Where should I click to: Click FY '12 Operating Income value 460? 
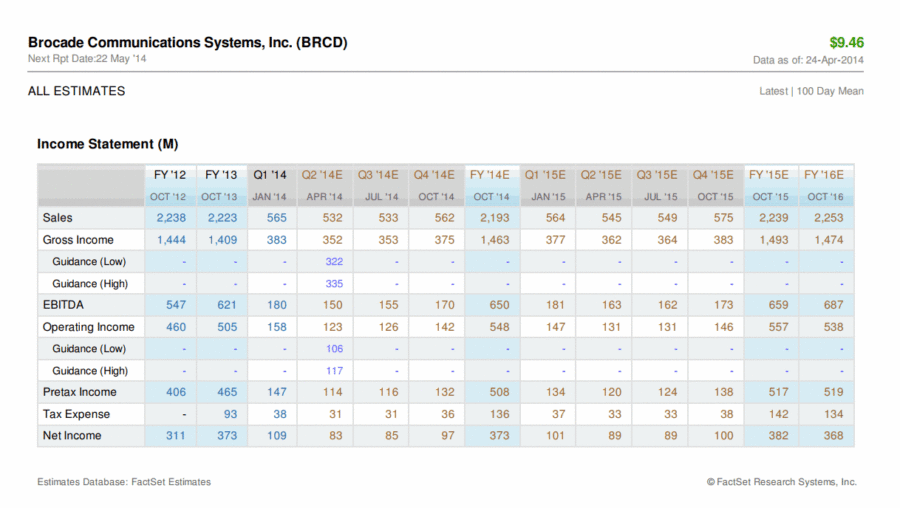coord(176,327)
